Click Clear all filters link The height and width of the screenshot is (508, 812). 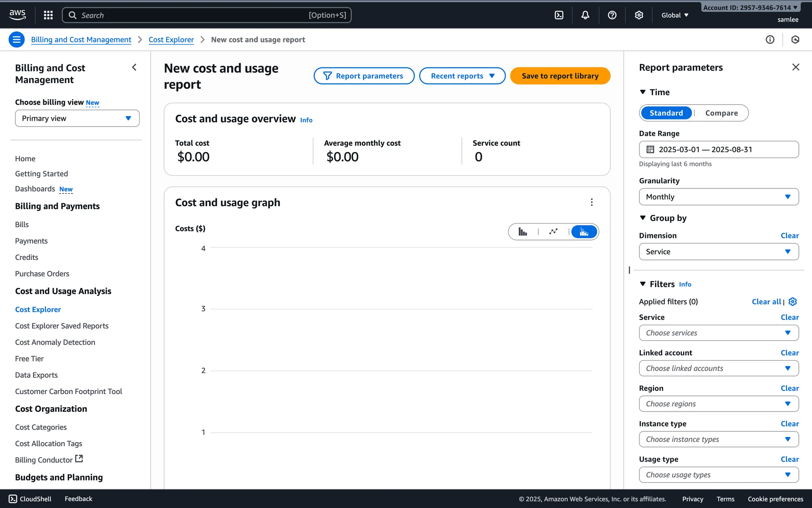pyautogui.click(x=766, y=302)
